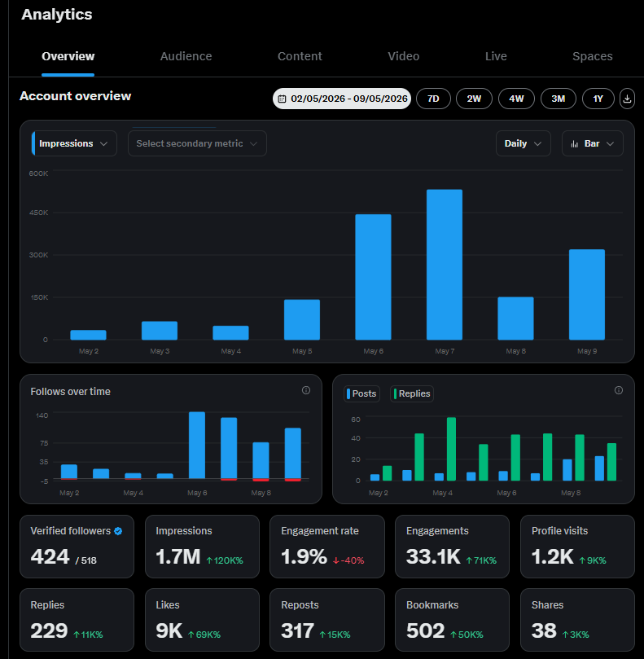Click the verified badge next to Verified followers
Image resolution: width=644 pixels, height=659 pixels.
click(118, 531)
